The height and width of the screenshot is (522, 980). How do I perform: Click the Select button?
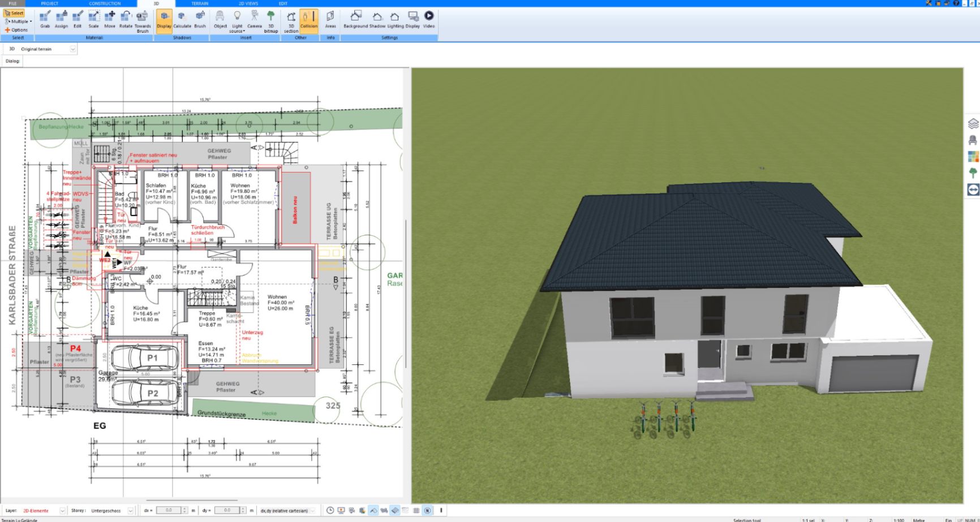pos(14,13)
